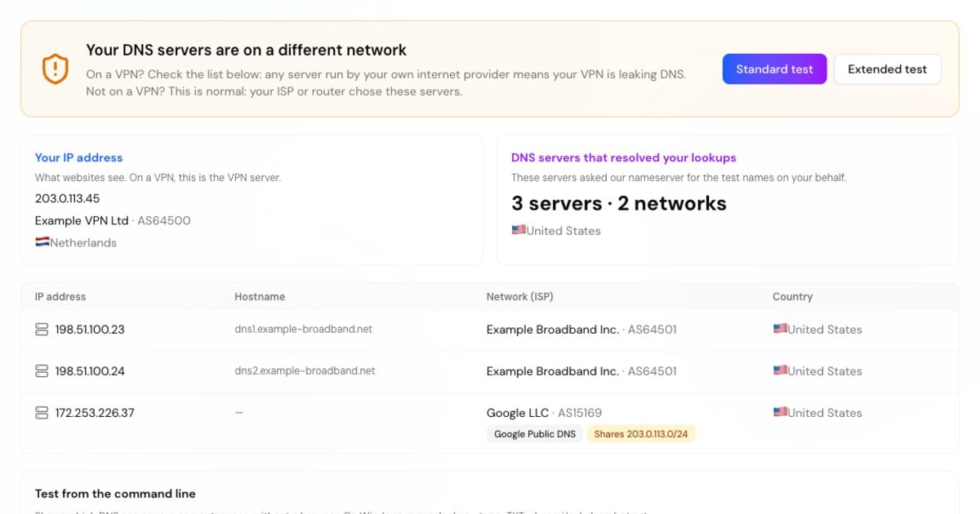Click Example Broadband Inc. in dns2 row
Screen dimensions: 980x514
pyautogui.click(x=553, y=371)
